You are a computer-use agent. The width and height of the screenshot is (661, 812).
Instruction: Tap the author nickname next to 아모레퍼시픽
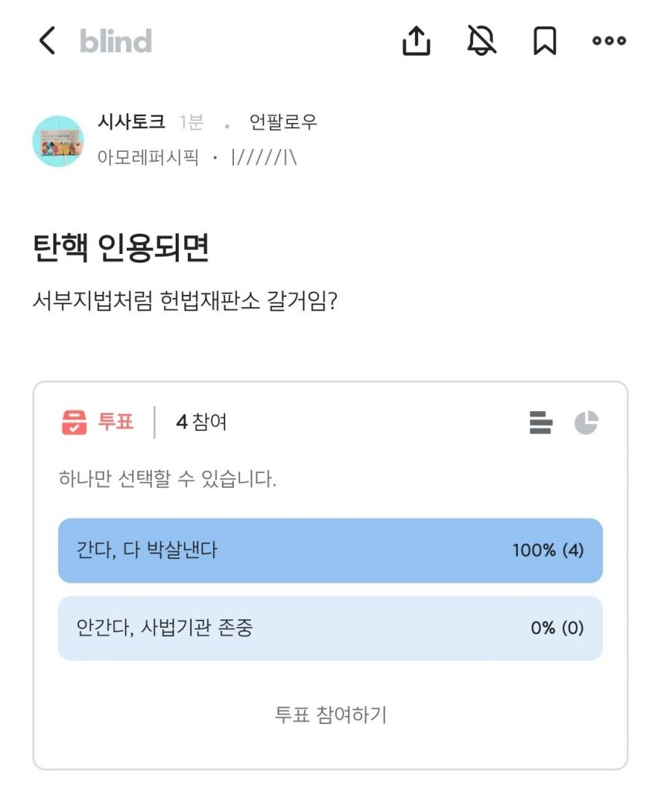264,157
